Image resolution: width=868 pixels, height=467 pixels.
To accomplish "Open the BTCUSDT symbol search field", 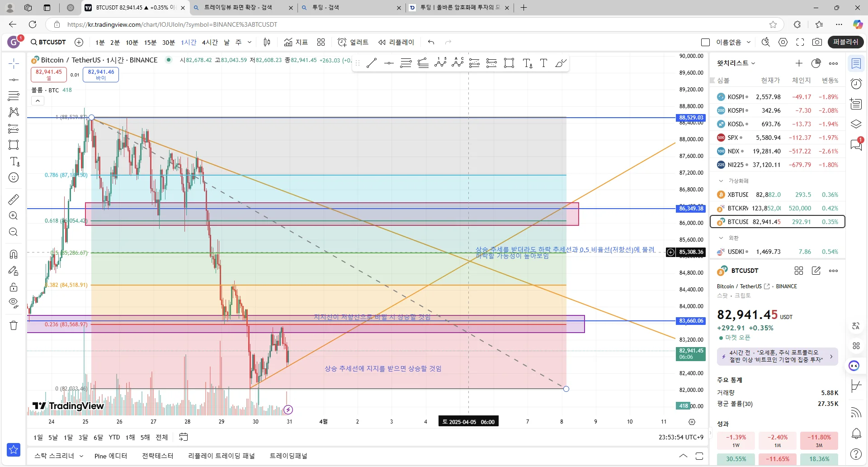I will (48, 42).
